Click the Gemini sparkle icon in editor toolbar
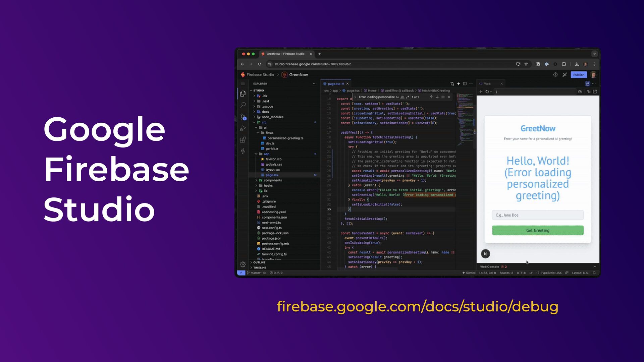The width and height of the screenshot is (644, 362). pos(459,84)
